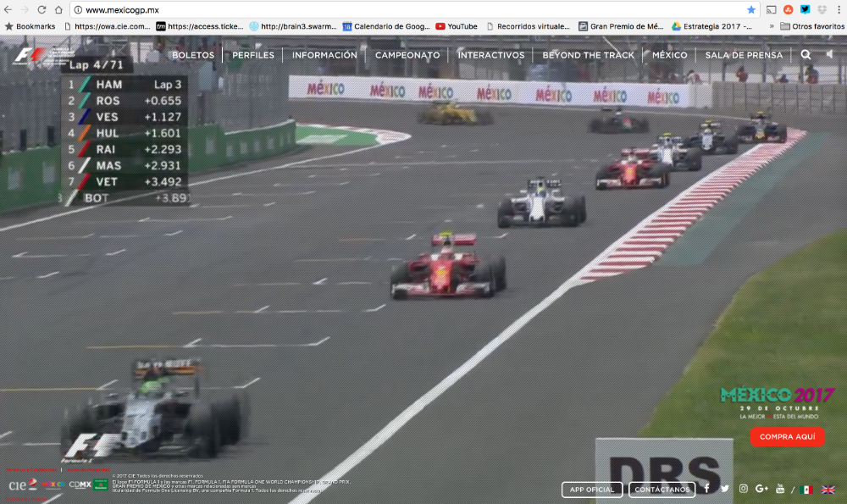The image size is (847, 504).
Task: Open the YouTube icon in the footer
Action: click(780, 489)
